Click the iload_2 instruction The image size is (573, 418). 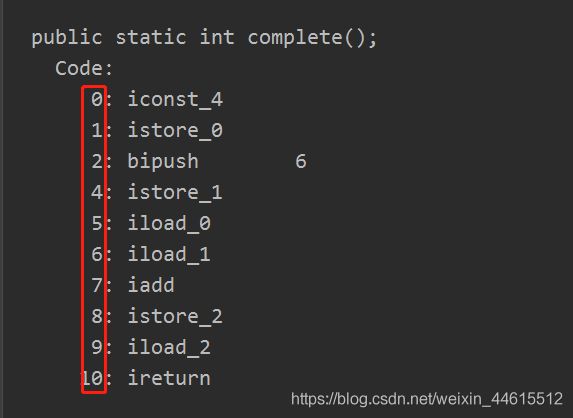click(169, 347)
